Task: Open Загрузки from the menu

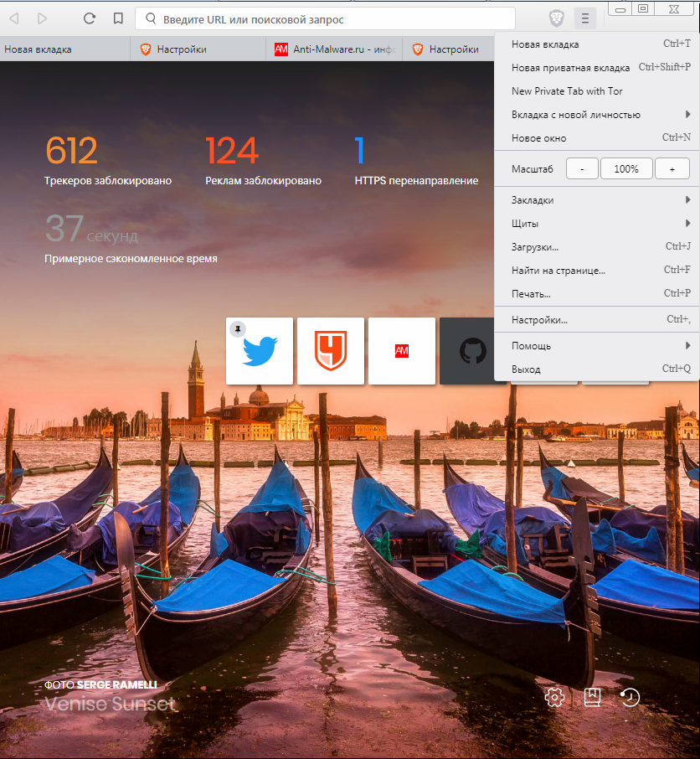Action: (598, 247)
